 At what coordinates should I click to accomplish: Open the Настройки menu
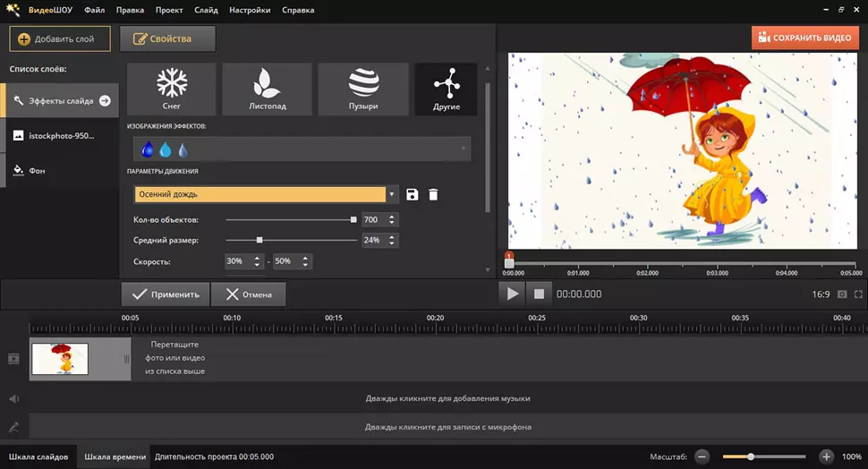[x=250, y=10]
